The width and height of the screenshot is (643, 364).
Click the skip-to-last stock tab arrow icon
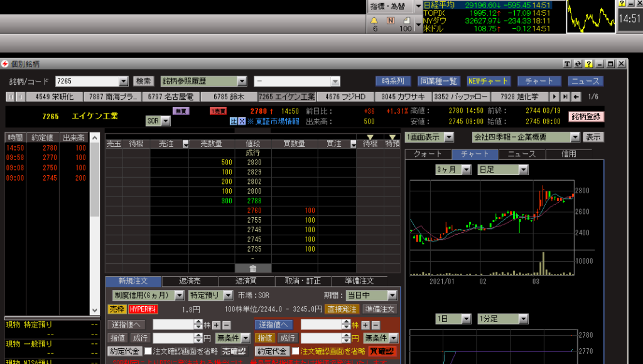pos(565,97)
